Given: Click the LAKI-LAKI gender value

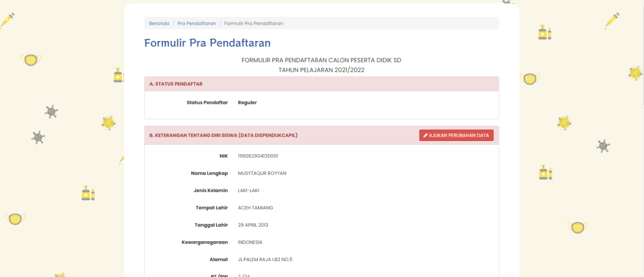Looking at the screenshot, I should click(248, 190).
